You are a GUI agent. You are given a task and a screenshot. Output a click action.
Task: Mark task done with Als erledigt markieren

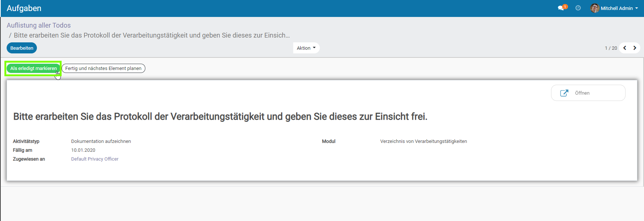[x=33, y=69]
